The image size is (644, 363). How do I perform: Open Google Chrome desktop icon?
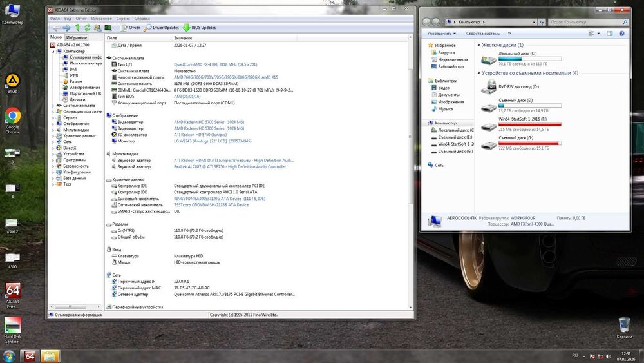click(x=12, y=121)
